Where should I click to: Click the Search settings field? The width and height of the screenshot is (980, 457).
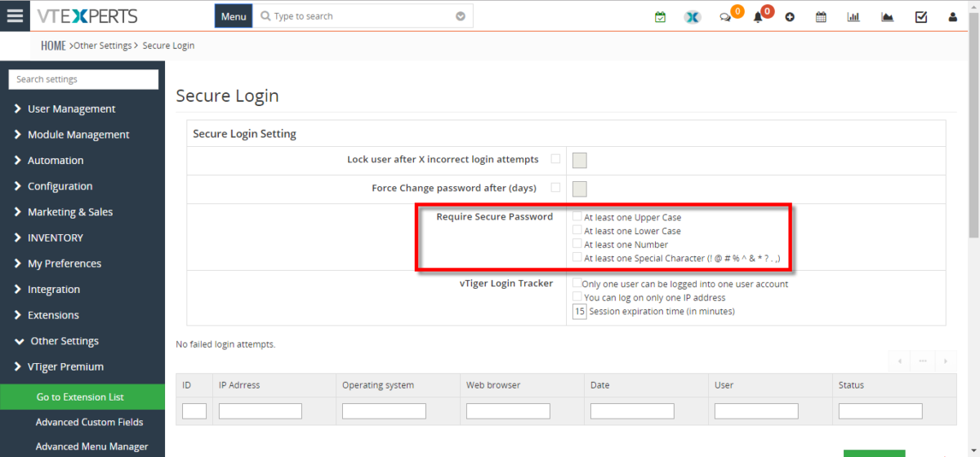click(83, 79)
